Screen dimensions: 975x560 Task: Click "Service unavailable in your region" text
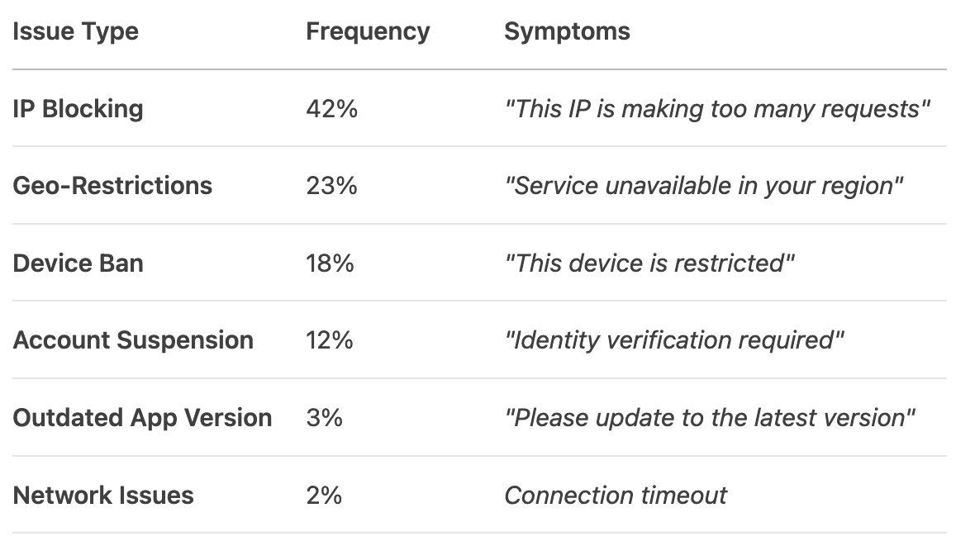coord(703,186)
